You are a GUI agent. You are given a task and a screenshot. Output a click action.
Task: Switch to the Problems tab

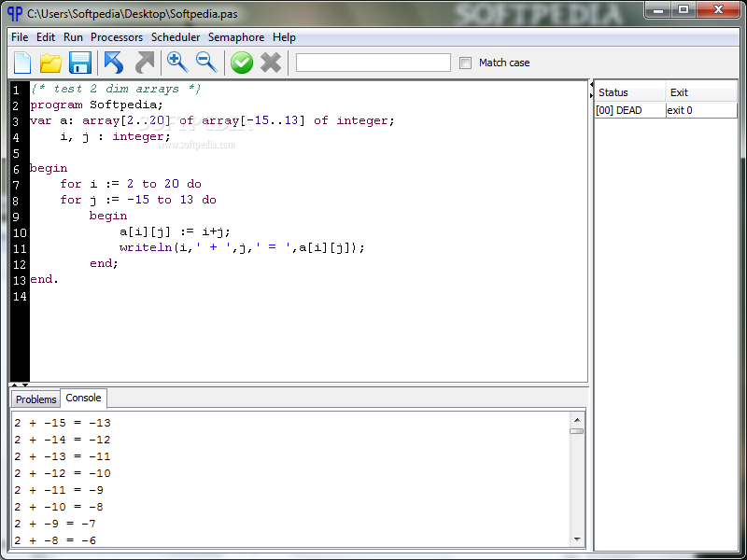click(35, 399)
